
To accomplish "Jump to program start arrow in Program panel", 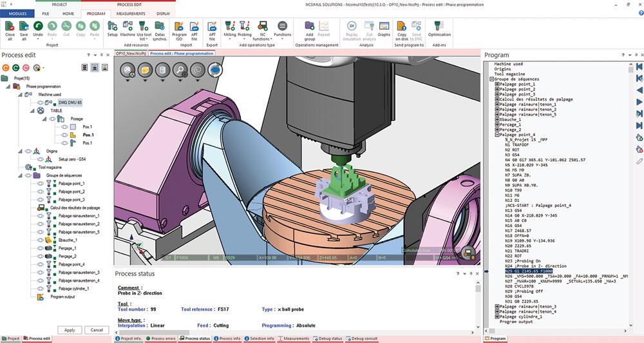I will [x=639, y=66].
